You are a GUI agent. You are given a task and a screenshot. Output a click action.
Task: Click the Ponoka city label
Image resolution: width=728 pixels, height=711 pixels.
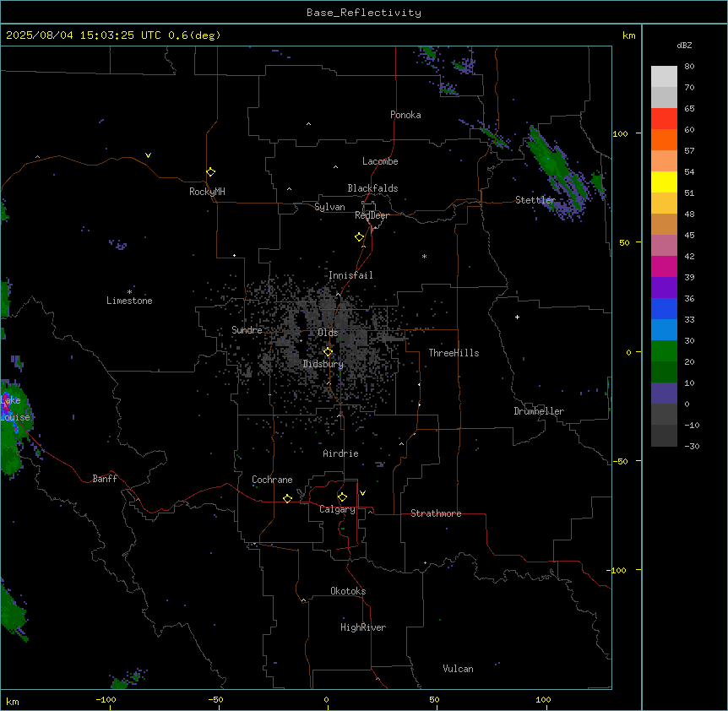pos(405,115)
